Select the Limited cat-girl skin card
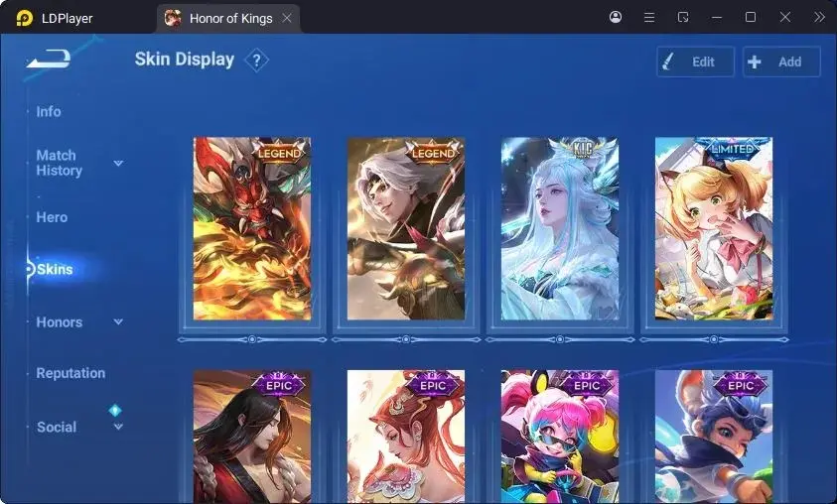The width and height of the screenshot is (837, 504). [x=714, y=229]
